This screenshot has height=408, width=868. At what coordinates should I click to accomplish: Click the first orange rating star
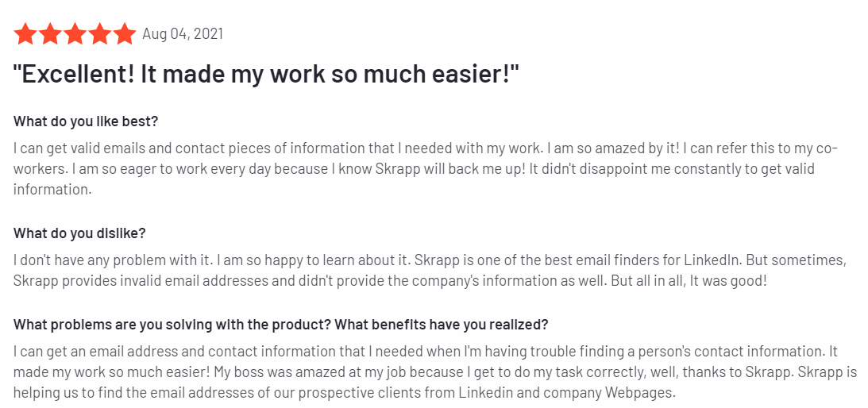click(25, 34)
